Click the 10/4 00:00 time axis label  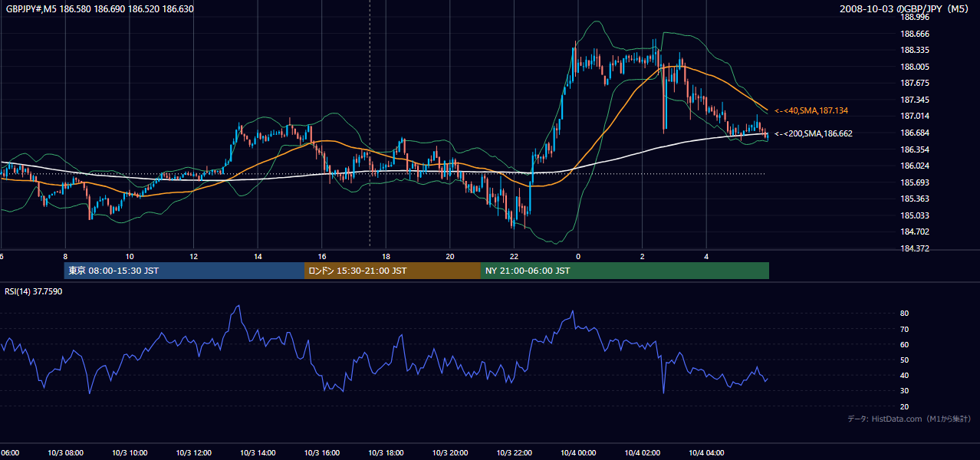click(578, 453)
